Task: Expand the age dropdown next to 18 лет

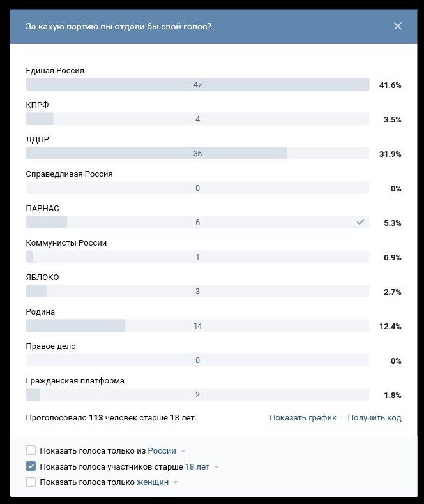Action: pos(216,467)
